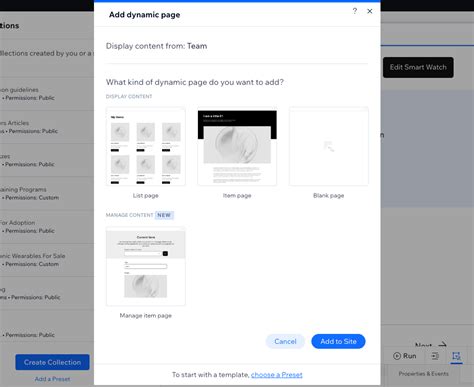
Task: Select the Item page thumbnail
Action: [237, 146]
